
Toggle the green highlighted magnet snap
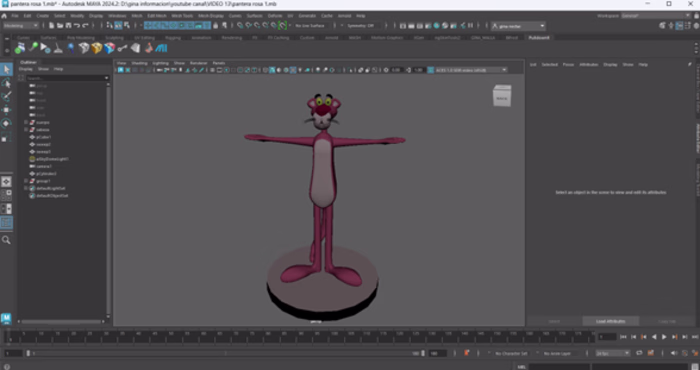282,25
